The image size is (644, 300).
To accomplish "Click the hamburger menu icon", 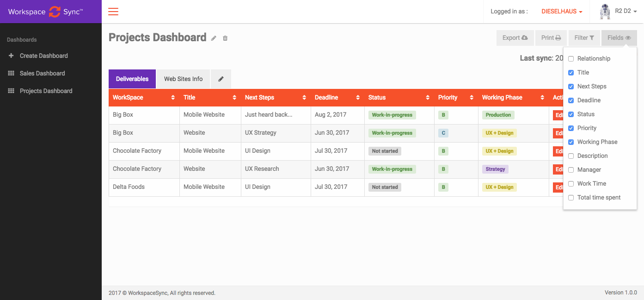I will click(x=113, y=12).
